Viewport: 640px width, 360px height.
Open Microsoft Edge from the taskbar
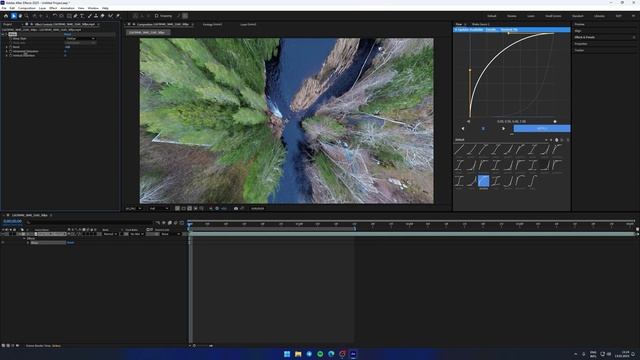click(331, 354)
